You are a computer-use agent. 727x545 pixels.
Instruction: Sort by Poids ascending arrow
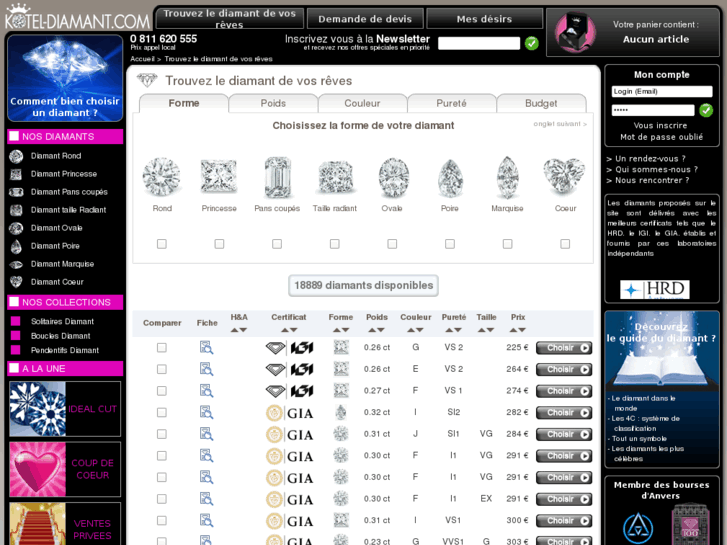(x=372, y=330)
